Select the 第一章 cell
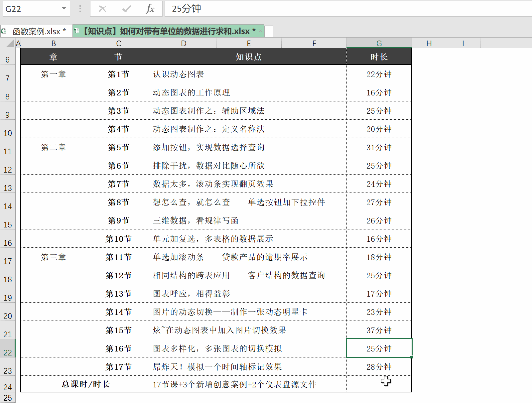The height and width of the screenshot is (403, 532). pyautogui.click(x=53, y=74)
